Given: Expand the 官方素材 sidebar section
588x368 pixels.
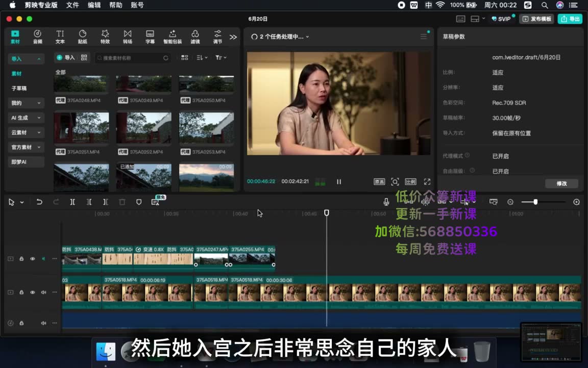Looking at the screenshot, I should [26, 147].
